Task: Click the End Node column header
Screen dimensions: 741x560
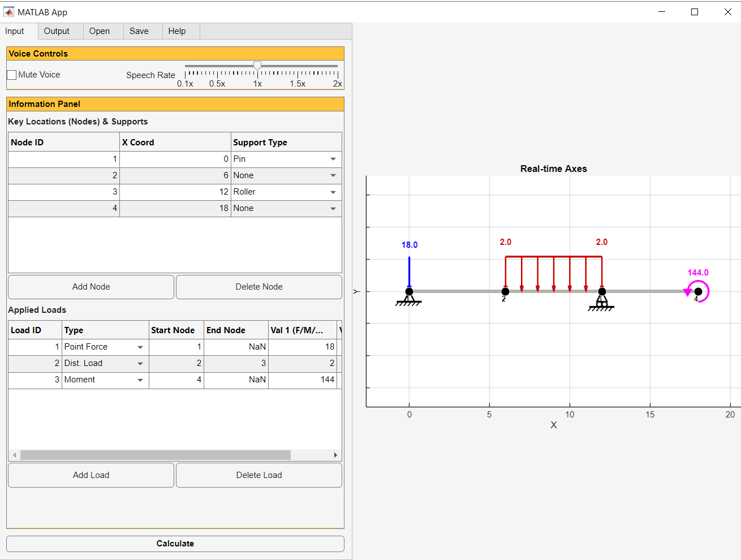Action: pos(236,330)
